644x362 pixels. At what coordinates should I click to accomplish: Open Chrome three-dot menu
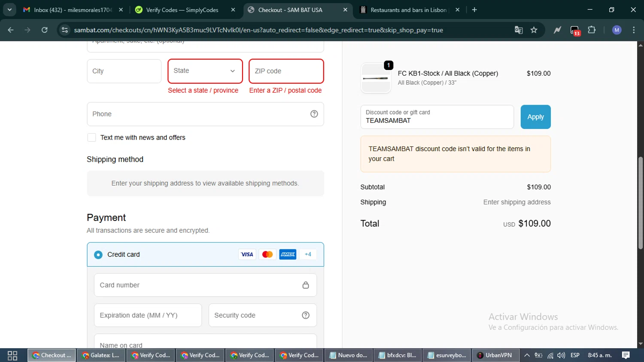[x=634, y=30]
